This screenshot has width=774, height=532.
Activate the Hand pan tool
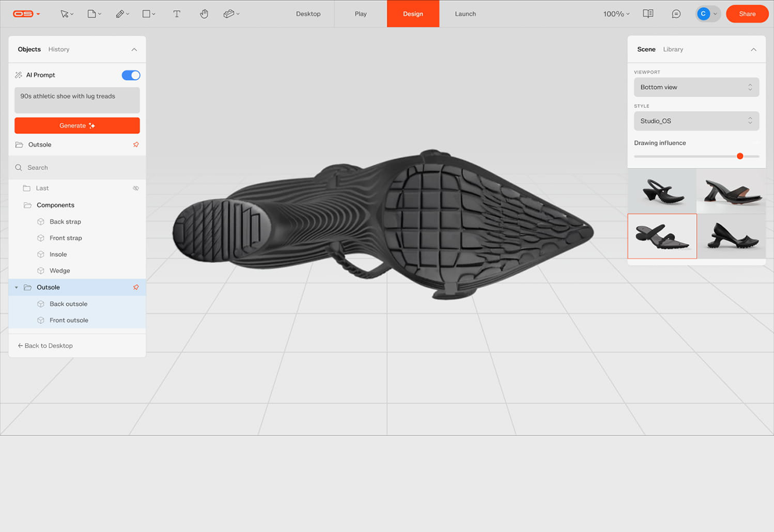pyautogui.click(x=204, y=14)
